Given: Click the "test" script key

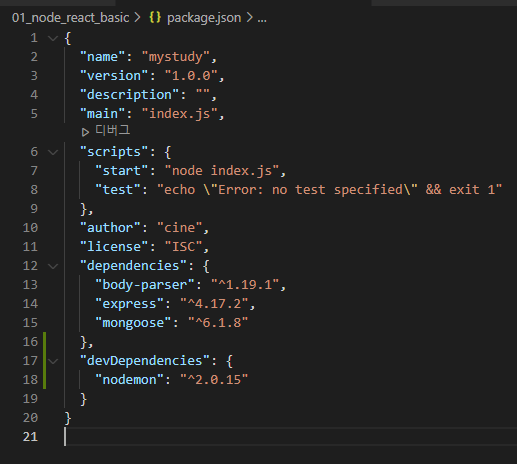Looking at the screenshot, I should click(x=118, y=190).
